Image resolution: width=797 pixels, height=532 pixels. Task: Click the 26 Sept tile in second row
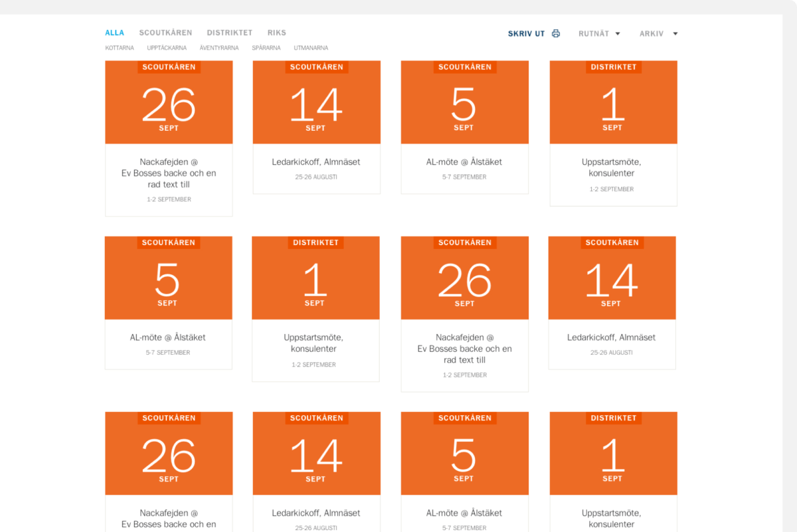coord(464,278)
